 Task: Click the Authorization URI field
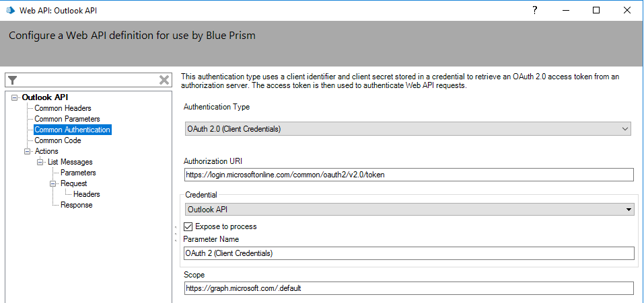coord(409,175)
